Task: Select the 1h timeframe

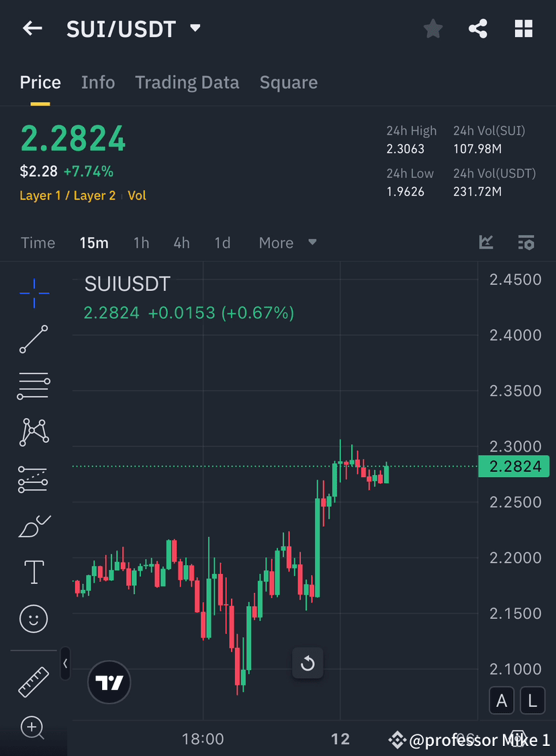Action: point(141,243)
